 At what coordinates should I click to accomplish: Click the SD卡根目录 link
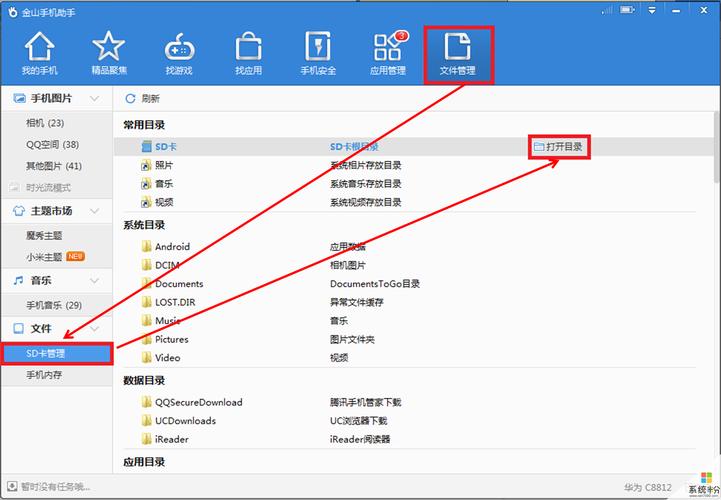tap(354, 147)
